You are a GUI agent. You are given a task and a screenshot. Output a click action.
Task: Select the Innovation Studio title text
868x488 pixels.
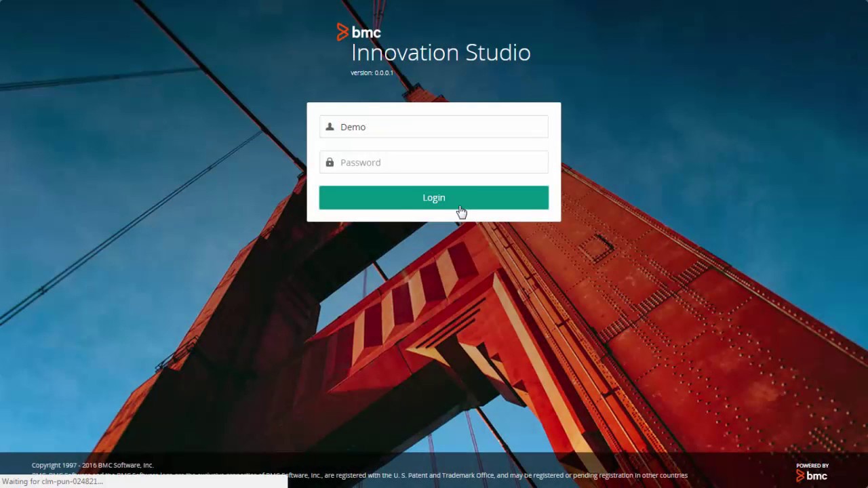pyautogui.click(x=441, y=53)
